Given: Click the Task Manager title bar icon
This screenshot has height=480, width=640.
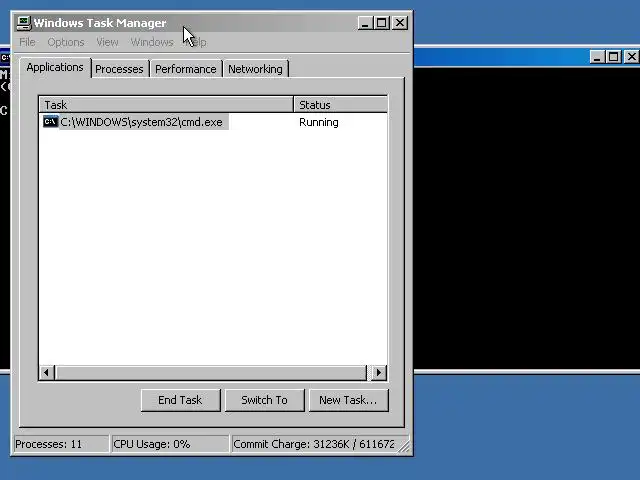Looking at the screenshot, I should click(x=23, y=23).
